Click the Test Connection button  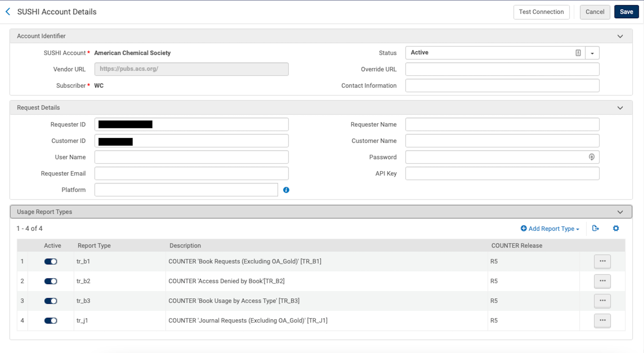click(x=541, y=12)
